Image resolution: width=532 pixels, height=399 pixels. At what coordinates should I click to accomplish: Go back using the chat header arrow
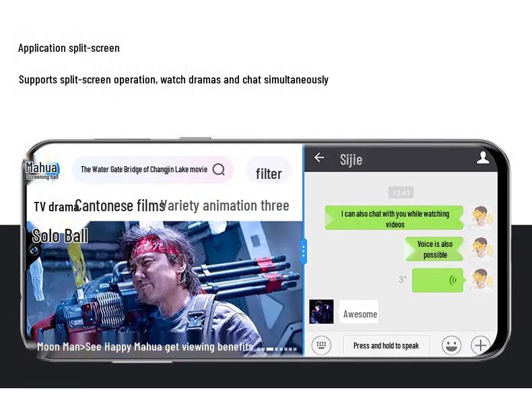click(319, 158)
